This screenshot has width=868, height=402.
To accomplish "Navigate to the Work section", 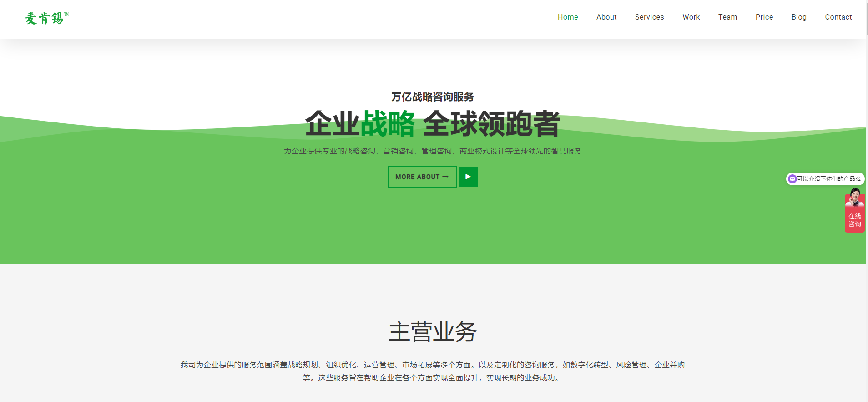I will [x=691, y=17].
